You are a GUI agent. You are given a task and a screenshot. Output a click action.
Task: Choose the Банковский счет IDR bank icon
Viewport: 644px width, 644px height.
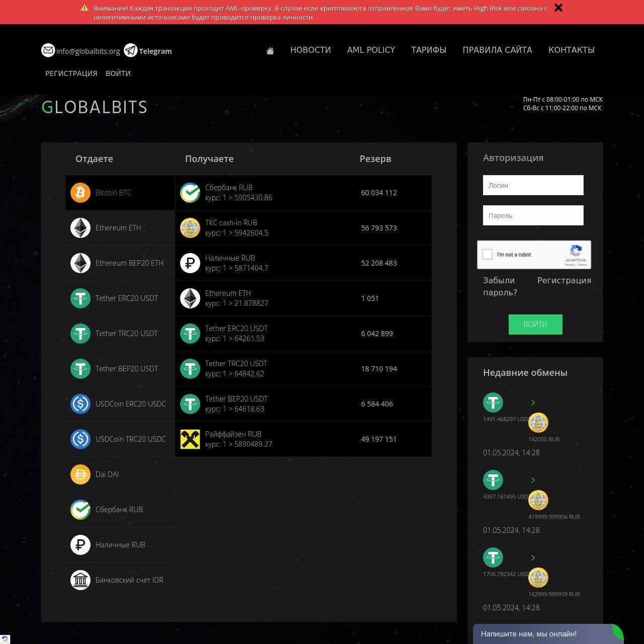(80, 580)
